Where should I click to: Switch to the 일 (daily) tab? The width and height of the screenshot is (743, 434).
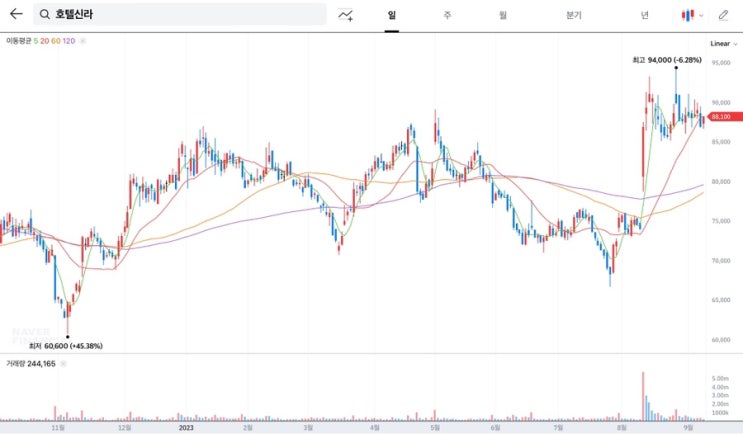click(x=391, y=15)
